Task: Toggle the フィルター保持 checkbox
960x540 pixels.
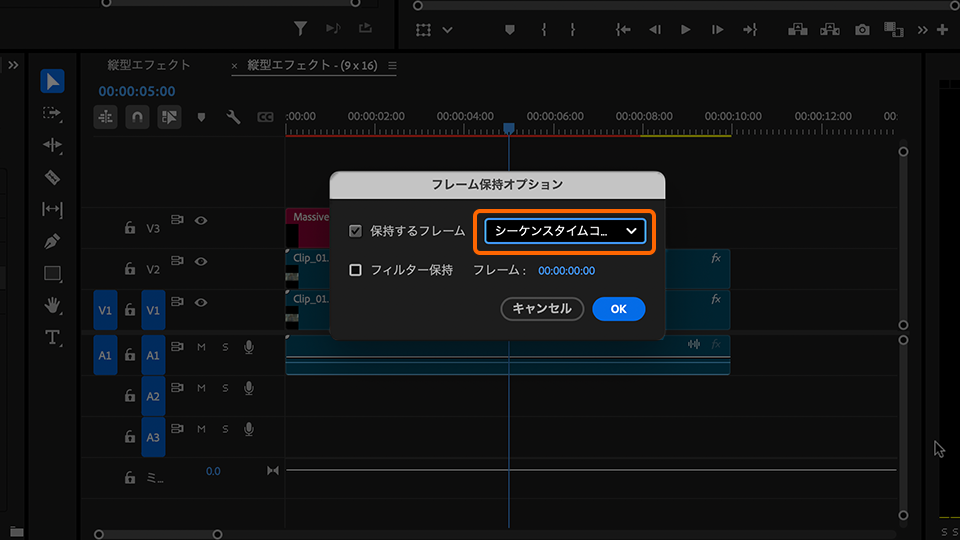Action: (x=355, y=270)
